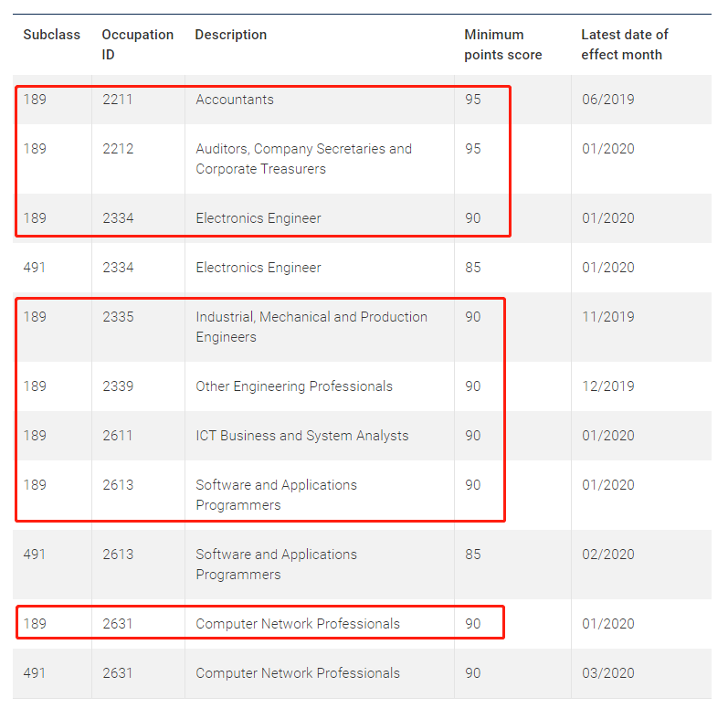Select ICT Business and System Analysts row
The image size is (728, 708).
(362, 436)
